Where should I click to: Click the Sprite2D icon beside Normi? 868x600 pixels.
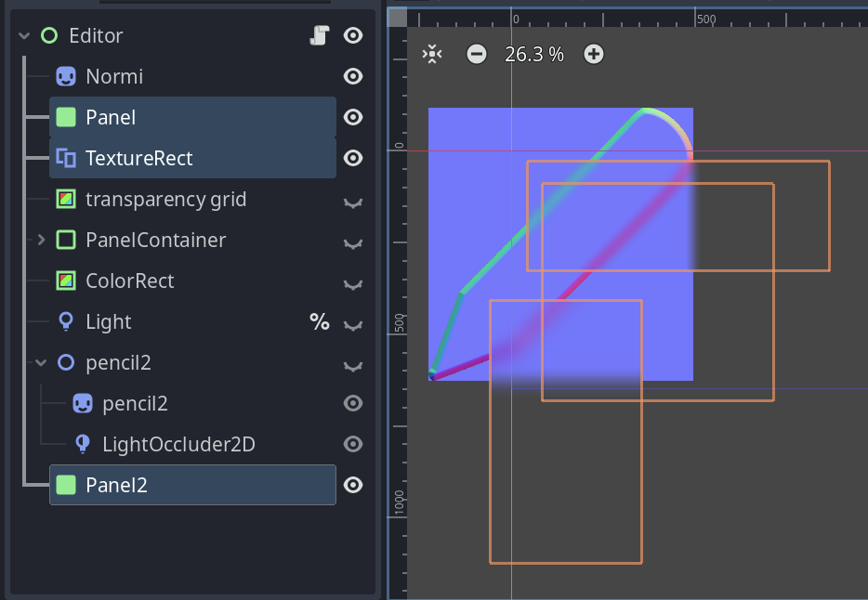[65, 76]
